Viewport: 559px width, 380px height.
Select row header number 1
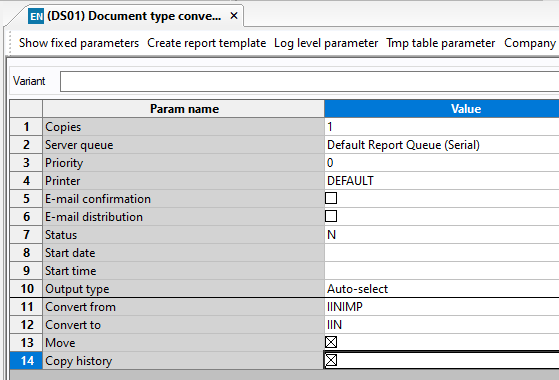(x=26, y=127)
